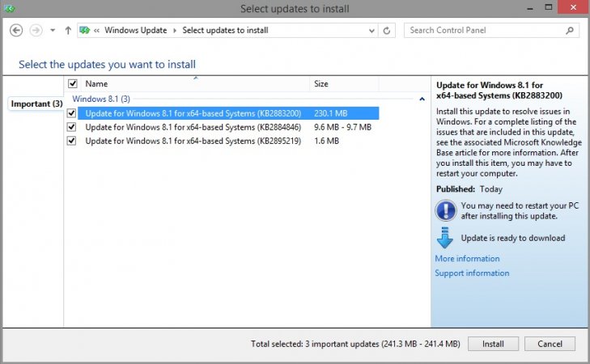Click the restart warning exclamation icon
The width and height of the screenshot is (590, 364).
[x=445, y=210]
